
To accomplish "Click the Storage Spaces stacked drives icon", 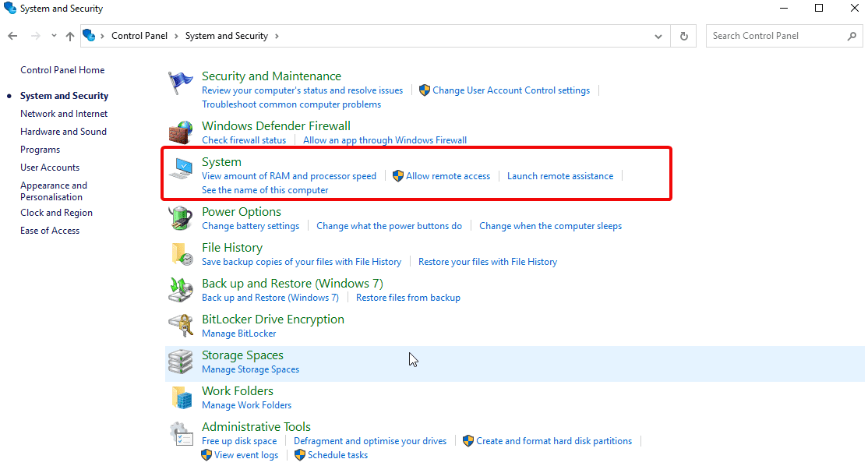I will (x=180, y=361).
